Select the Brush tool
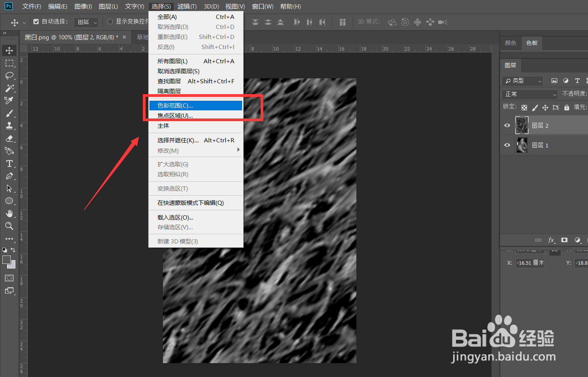588x377 pixels. 9,113
